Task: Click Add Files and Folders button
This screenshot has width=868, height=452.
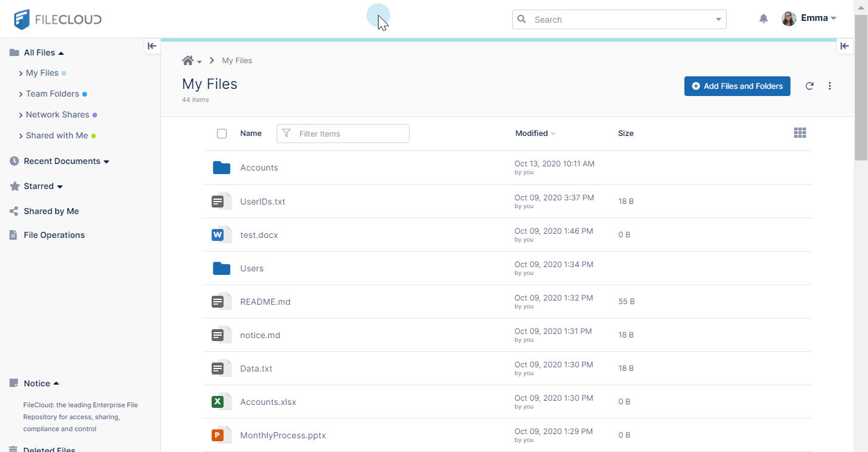Action: (x=737, y=86)
